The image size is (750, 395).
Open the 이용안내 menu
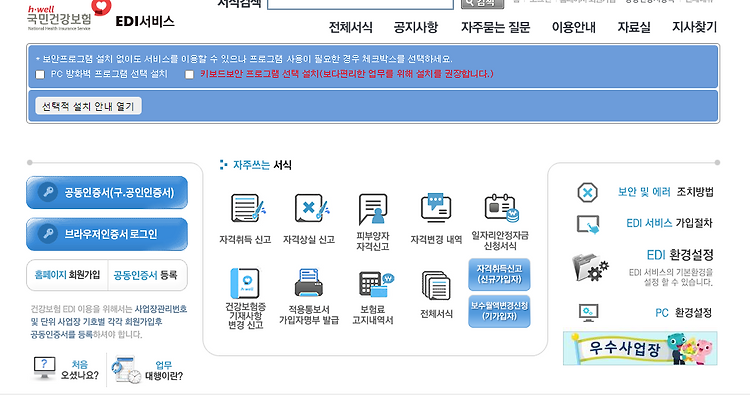pyautogui.click(x=574, y=27)
